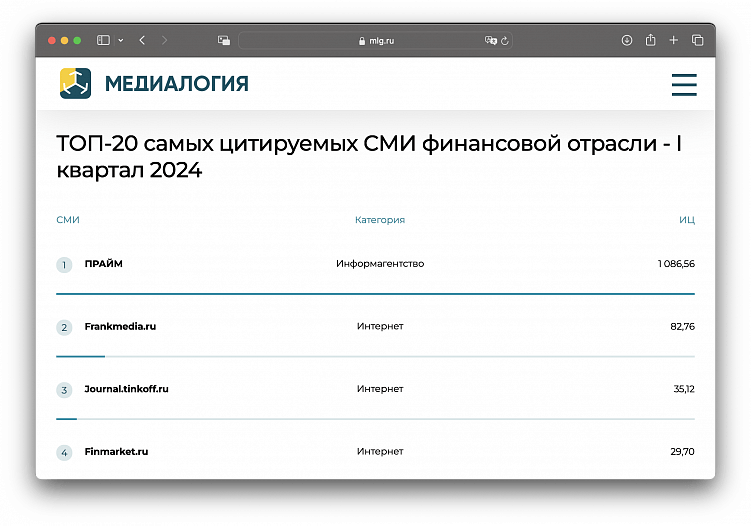Click the Категория column header
The width and height of the screenshot is (751, 526).
coord(380,220)
